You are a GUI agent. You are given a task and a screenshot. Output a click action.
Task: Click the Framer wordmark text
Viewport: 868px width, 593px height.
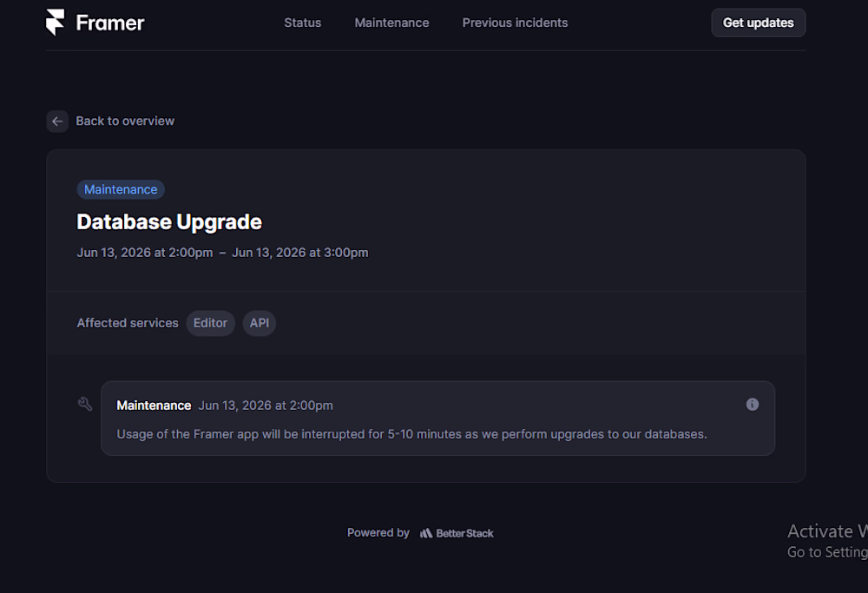coord(110,23)
